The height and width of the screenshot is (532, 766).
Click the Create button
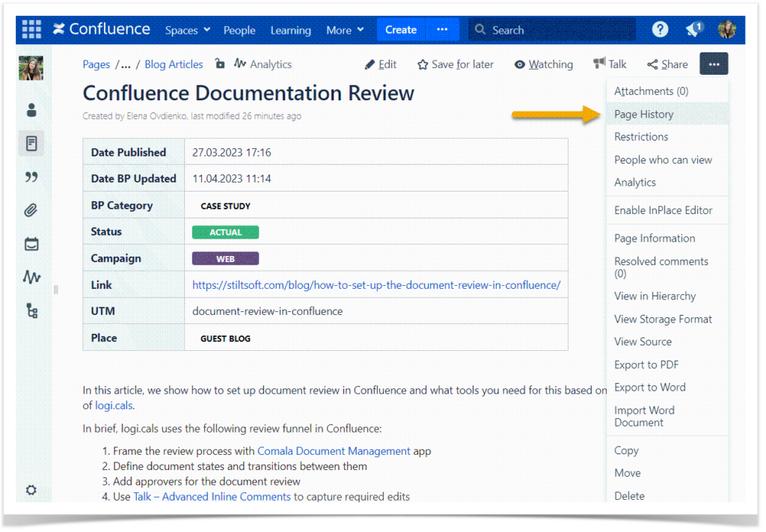(401, 29)
